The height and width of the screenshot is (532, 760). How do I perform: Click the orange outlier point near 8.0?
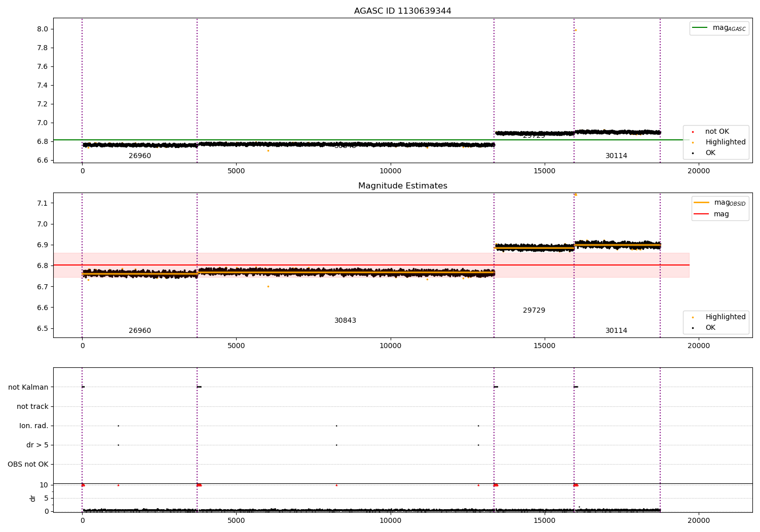click(x=576, y=30)
